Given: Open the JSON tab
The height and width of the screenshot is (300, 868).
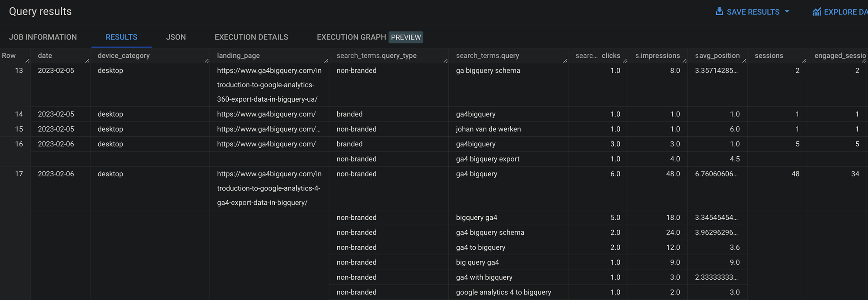Looking at the screenshot, I should 176,37.
